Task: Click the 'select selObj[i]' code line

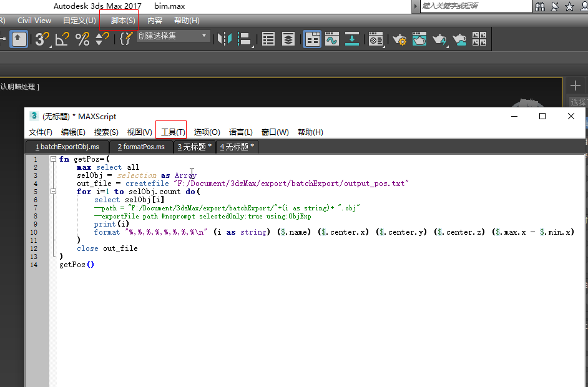Action: tap(129, 200)
